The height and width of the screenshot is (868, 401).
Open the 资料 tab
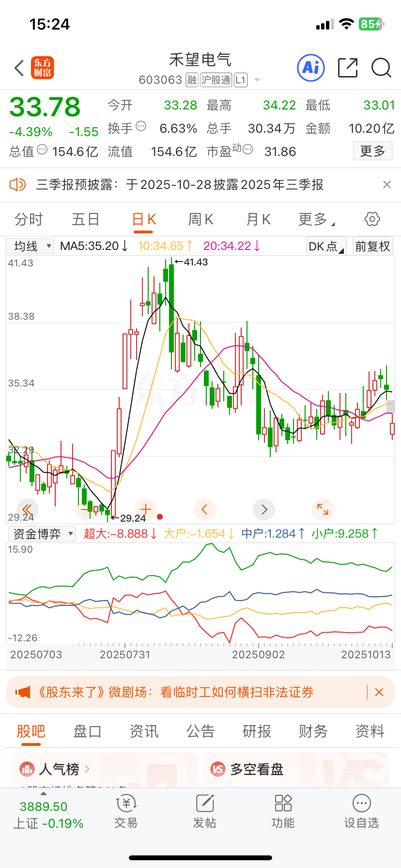[370, 731]
